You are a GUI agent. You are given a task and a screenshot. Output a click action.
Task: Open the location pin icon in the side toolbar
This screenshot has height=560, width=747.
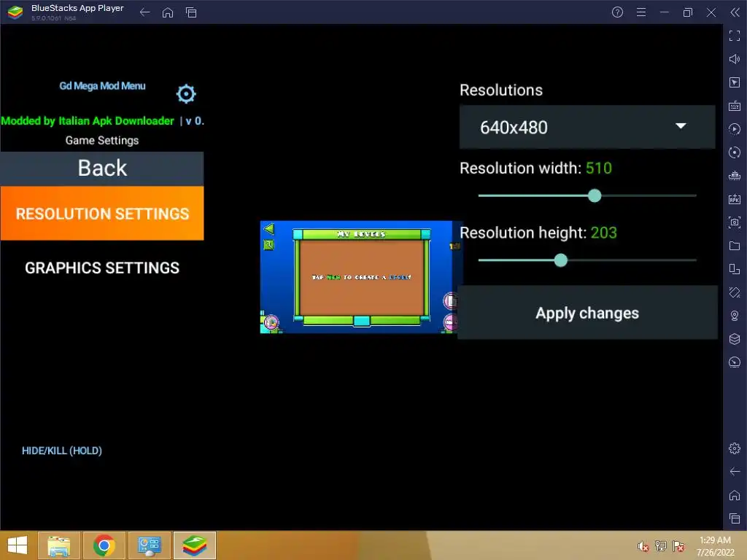[x=735, y=316]
